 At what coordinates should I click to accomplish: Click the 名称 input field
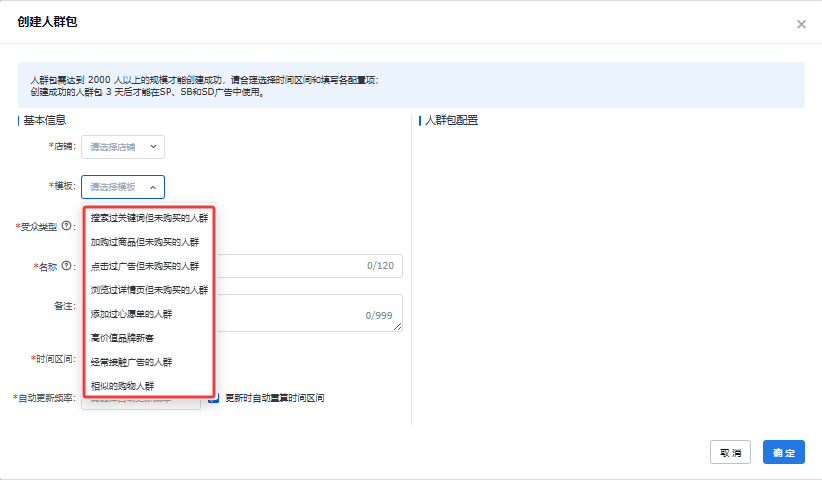click(x=300, y=266)
